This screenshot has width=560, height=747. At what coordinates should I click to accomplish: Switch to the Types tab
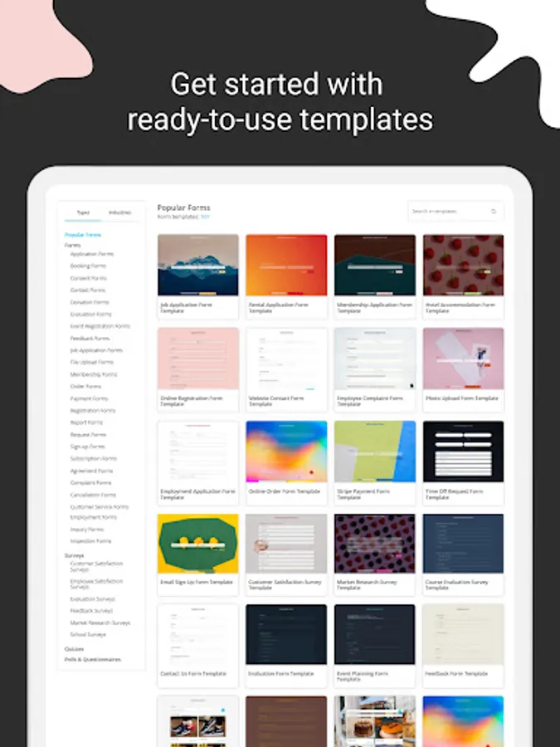coord(83,212)
